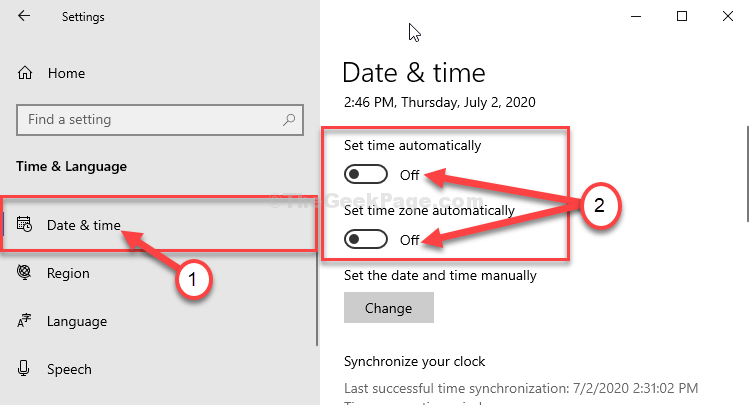Click the Speech microphone icon
The width and height of the screenshot is (751, 405).
(23, 368)
